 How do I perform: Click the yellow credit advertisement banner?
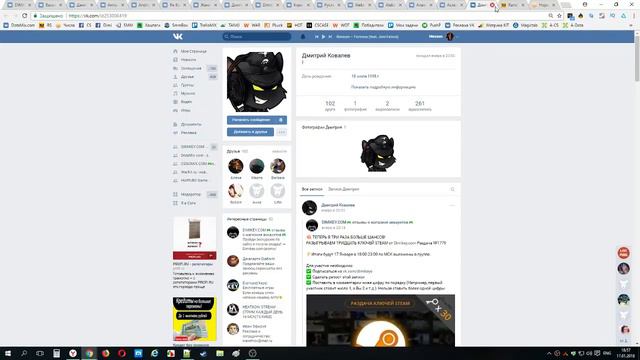pos(194,319)
